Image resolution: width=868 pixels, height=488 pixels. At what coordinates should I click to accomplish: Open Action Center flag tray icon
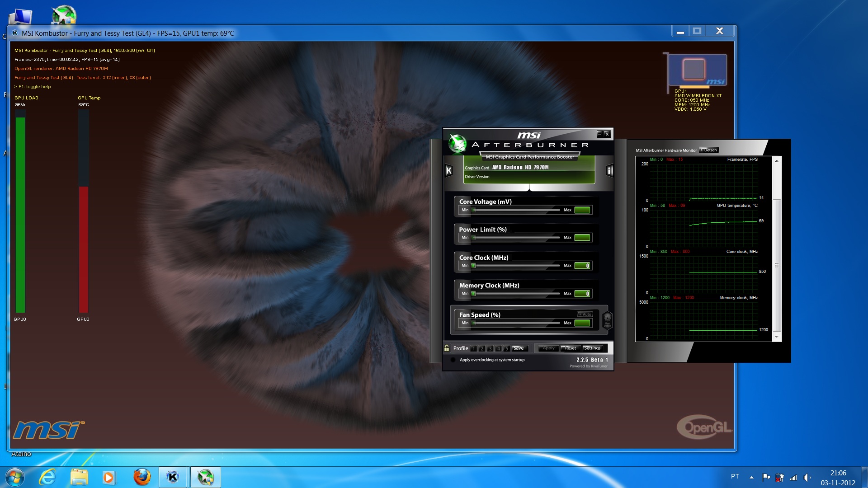pyautogui.click(x=766, y=477)
